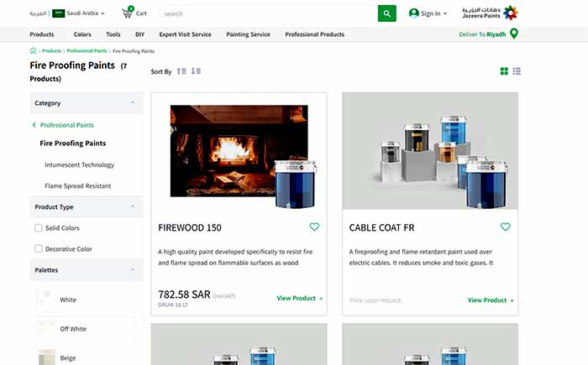Open the Sign In dropdown arrow
Screen dimensions: 588x365
point(445,13)
